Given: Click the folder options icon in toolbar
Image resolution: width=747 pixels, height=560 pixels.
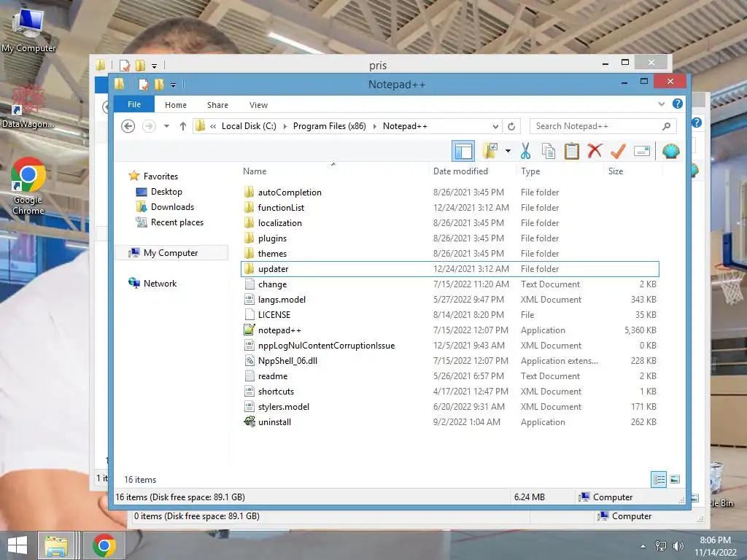Looking at the screenshot, I should click(x=490, y=151).
